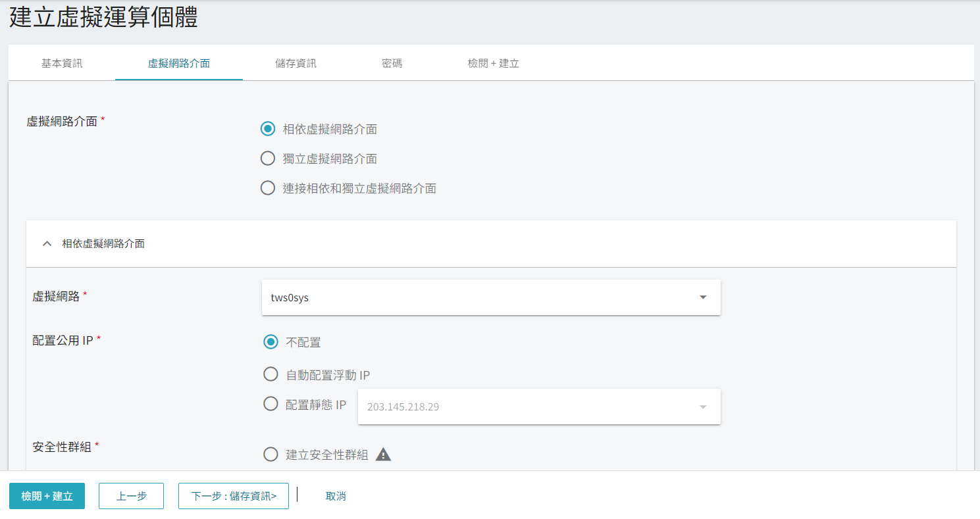Click the 取消 link
The height and width of the screenshot is (519, 980).
pos(336,496)
